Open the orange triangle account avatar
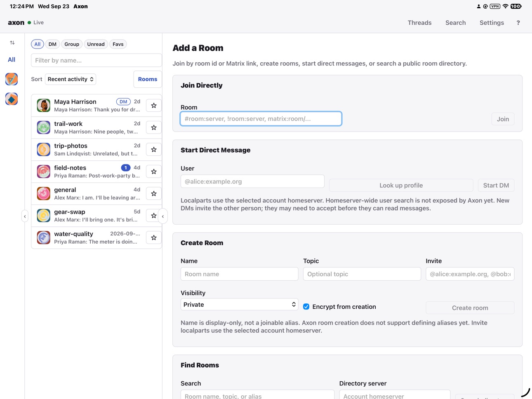Screen dimensions: 532x399 point(12,79)
